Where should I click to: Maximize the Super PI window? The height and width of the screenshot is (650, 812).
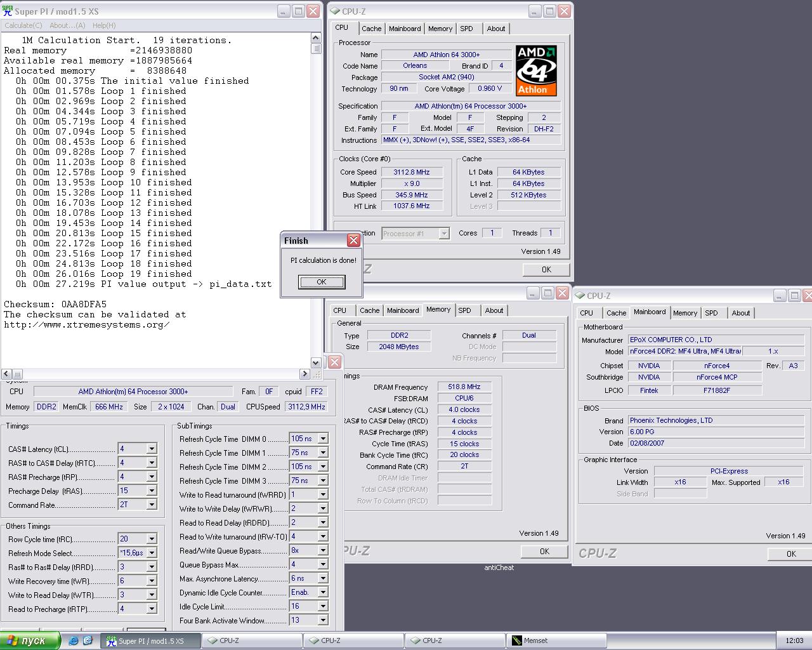click(x=298, y=11)
